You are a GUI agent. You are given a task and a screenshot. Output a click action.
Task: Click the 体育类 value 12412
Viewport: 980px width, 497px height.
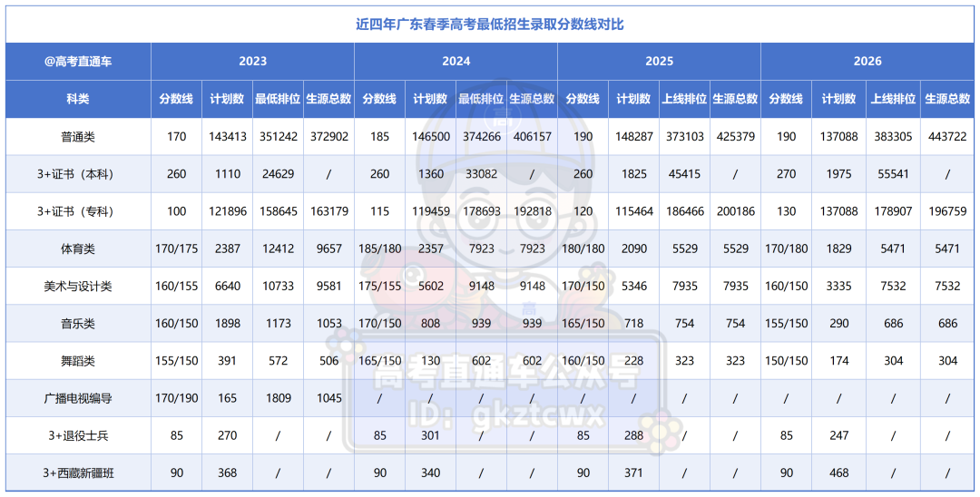pyautogui.click(x=279, y=249)
